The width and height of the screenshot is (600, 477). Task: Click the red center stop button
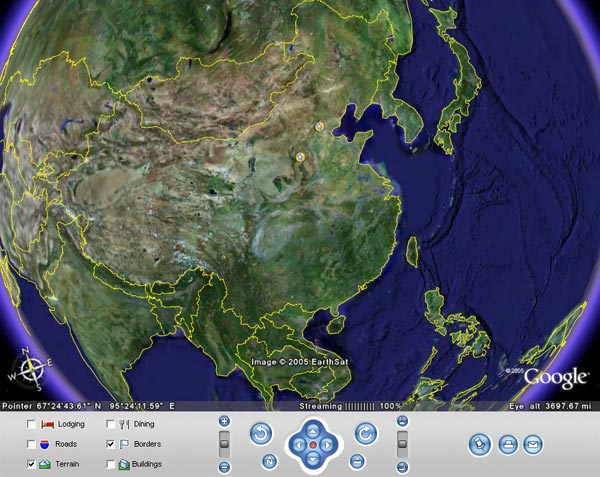pyautogui.click(x=313, y=445)
